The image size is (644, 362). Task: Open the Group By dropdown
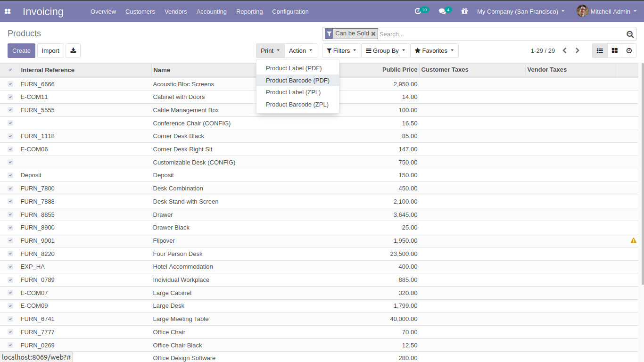point(385,51)
